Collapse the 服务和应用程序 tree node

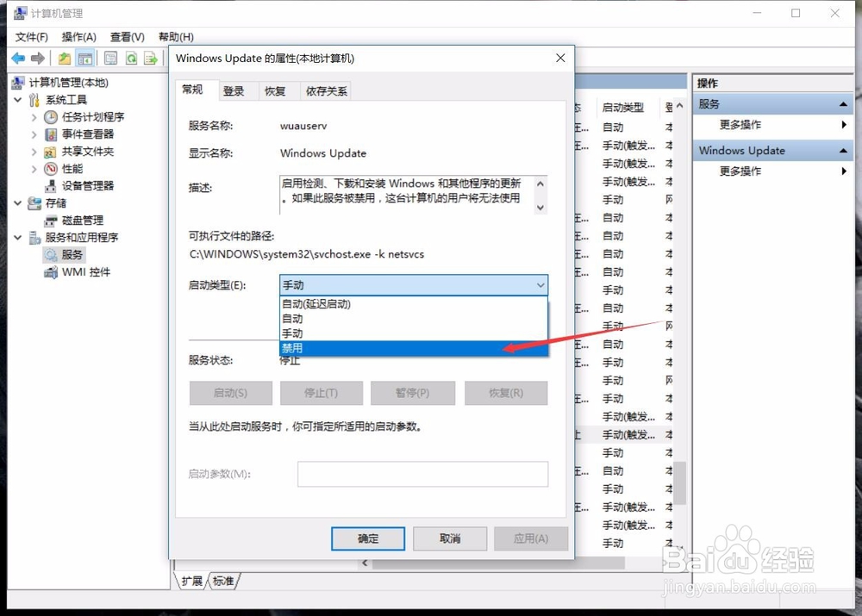(17, 238)
